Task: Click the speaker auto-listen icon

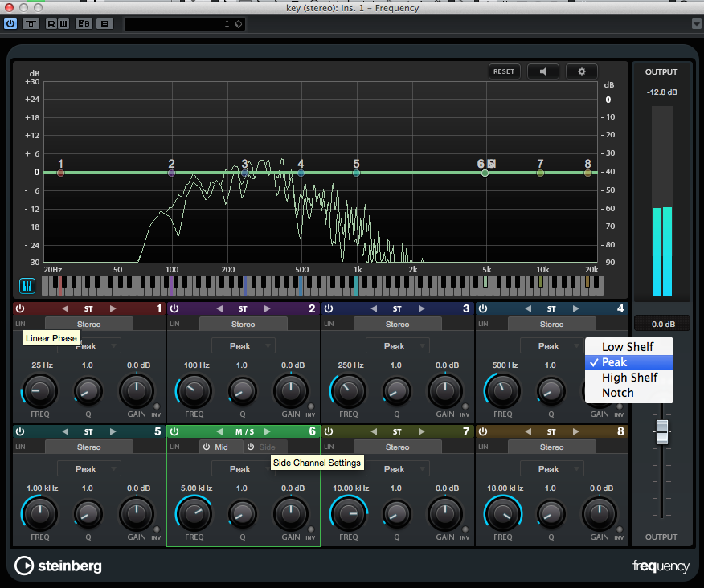Action: pos(542,71)
